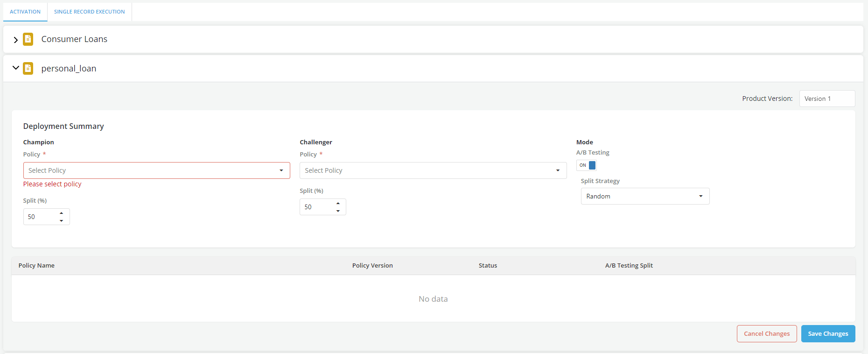Switch to the Activation tab
This screenshot has width=868, height=354.
[25, 12]
